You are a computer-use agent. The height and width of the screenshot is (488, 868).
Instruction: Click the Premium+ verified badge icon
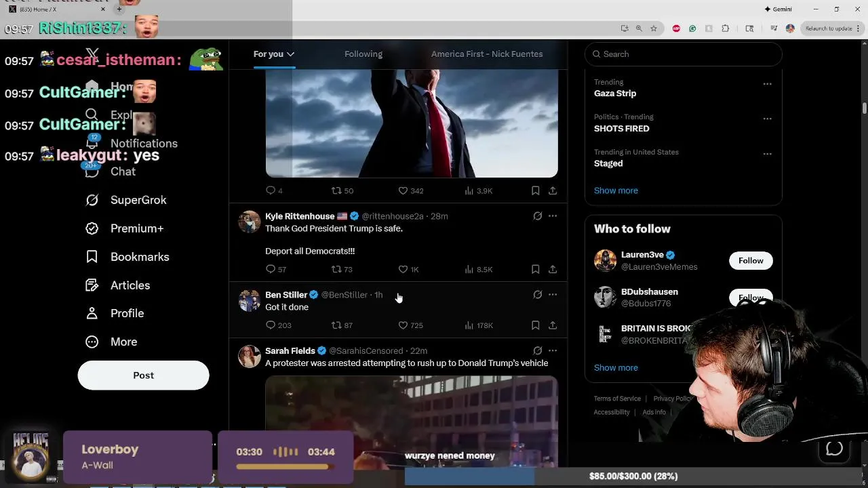tap(92, 228)
